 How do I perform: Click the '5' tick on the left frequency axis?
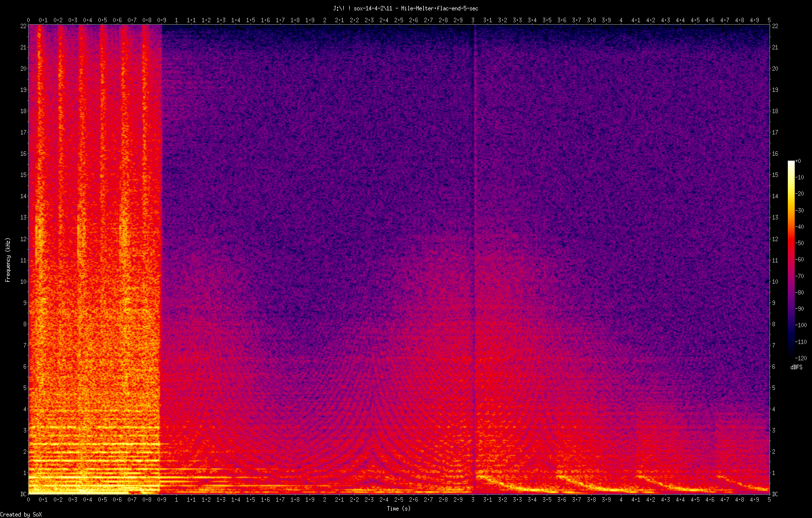(24, 388)
